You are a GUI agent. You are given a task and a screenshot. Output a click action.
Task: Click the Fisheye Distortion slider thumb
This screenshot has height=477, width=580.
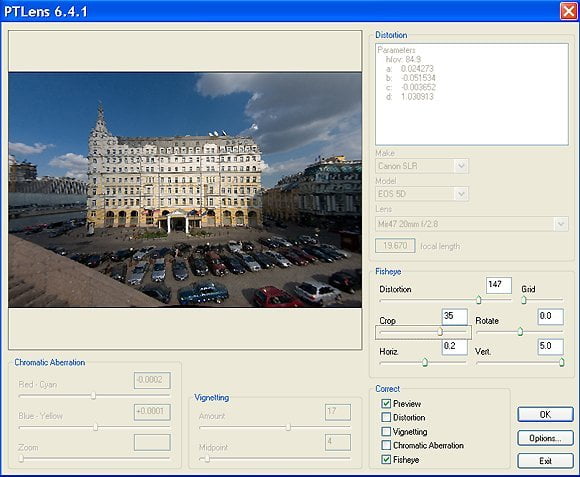[478, 300]
